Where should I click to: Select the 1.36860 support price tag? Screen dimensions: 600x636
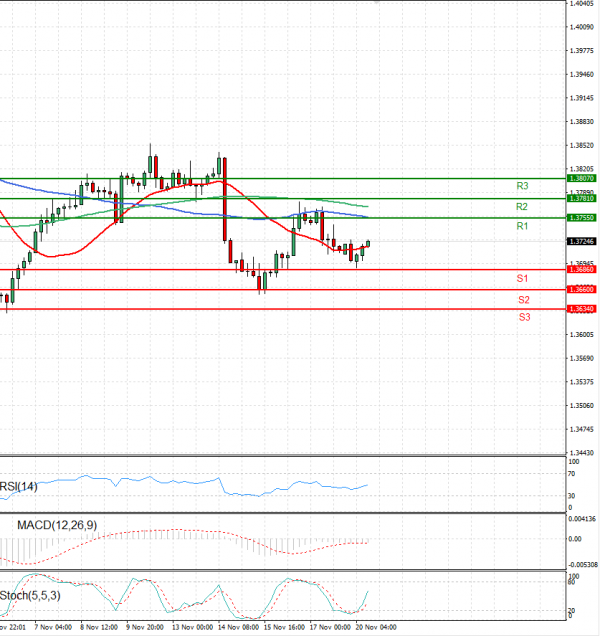pos(582,269)
